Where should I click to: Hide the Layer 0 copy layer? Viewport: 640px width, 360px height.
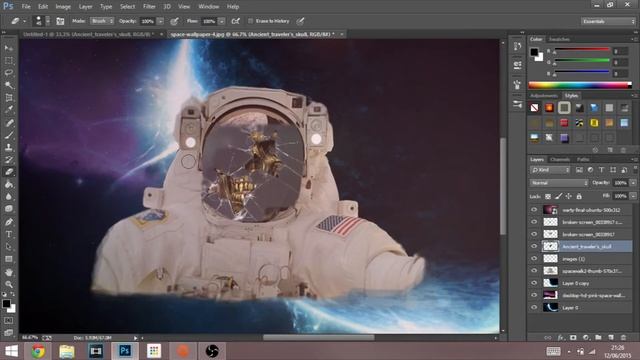pos(534,283)
